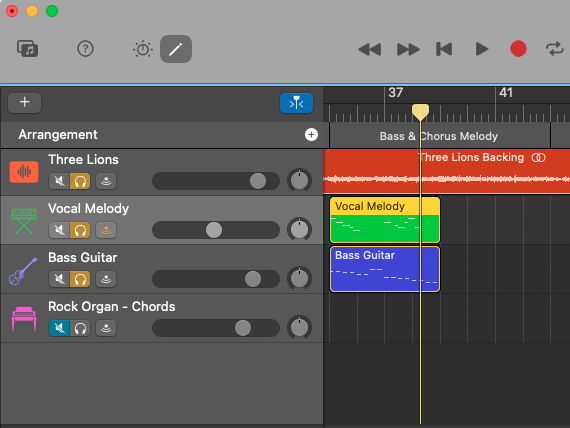This screenshot has height=428, width=570.
Task: Add a new track with plus button
Action: click(24, 102)
